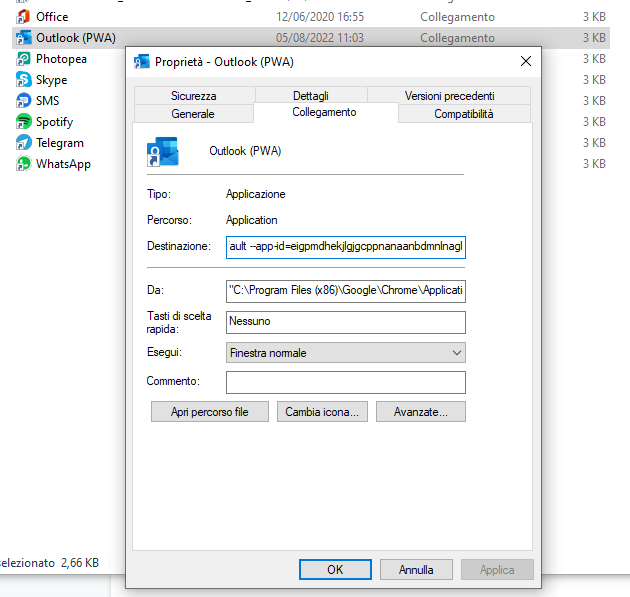The image size is (630, 597).
Task: Click the Apri percorso file button
Action: click(210, 411)
